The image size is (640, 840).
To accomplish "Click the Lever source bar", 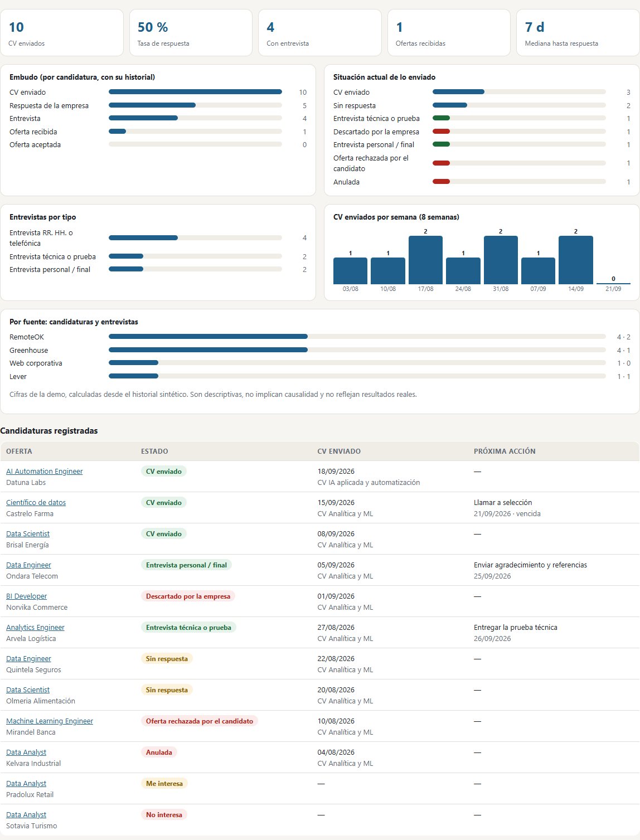I will [x=357, y=376].
